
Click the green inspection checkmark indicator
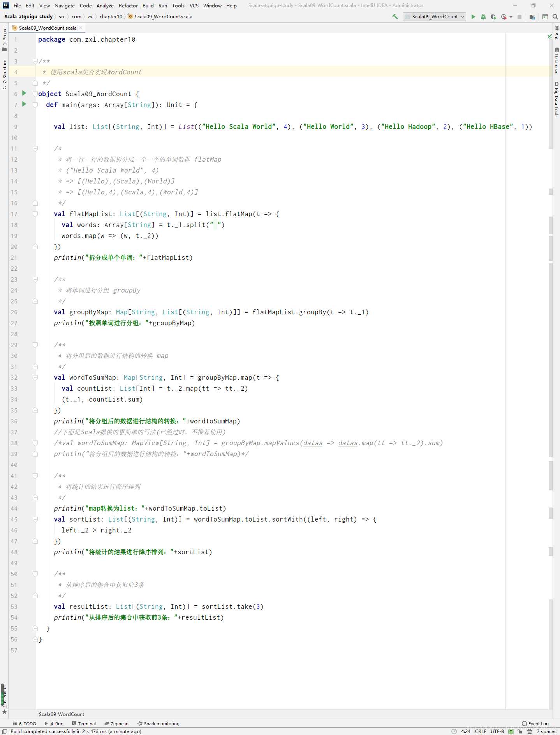pos(550,36)
